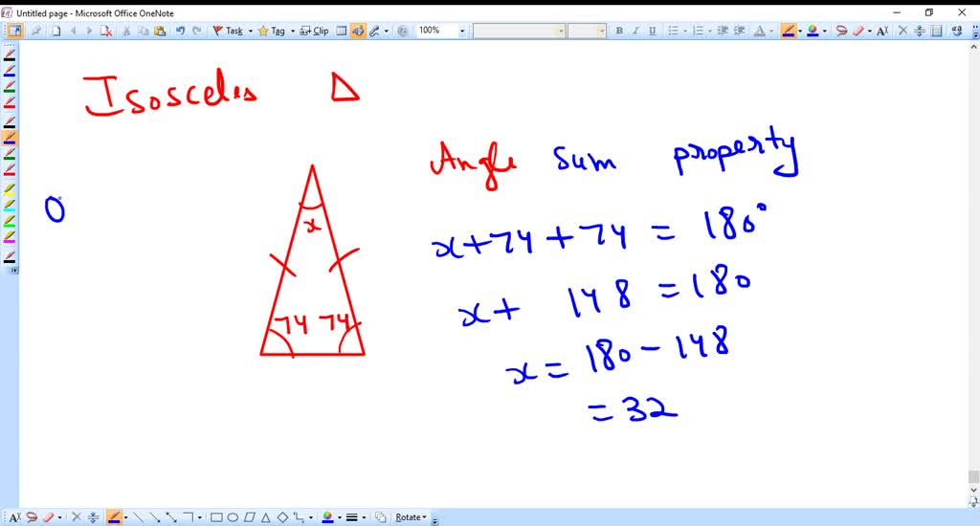The image size is (980, 526).
Task: Select the Eraser tool in top toolbar
Action: coord(858,31)
